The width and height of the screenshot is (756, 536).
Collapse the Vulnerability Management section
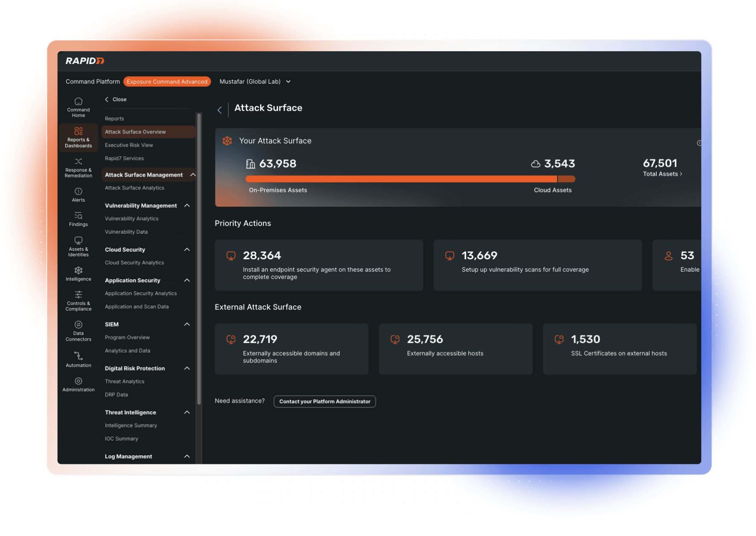point(187,206)
